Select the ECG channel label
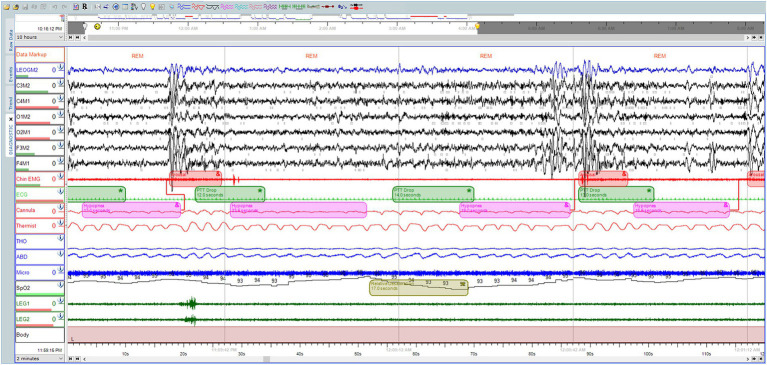Screen dimensions: 767x365 [x=22, y=195]
